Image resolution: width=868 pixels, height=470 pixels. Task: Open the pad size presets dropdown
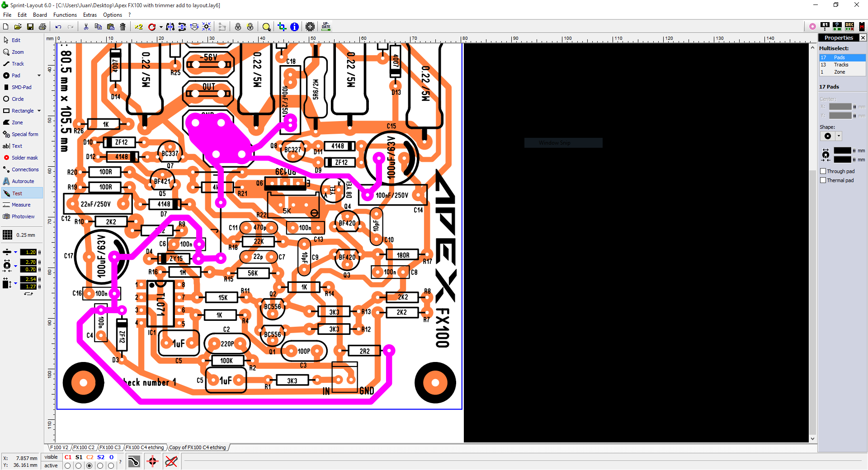[x=15, y=266]
